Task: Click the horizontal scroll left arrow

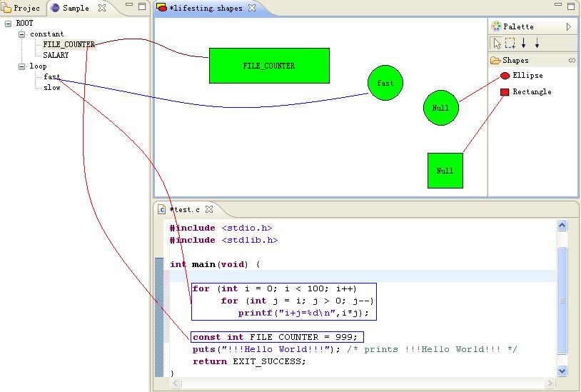Action: tap(176, 383)
